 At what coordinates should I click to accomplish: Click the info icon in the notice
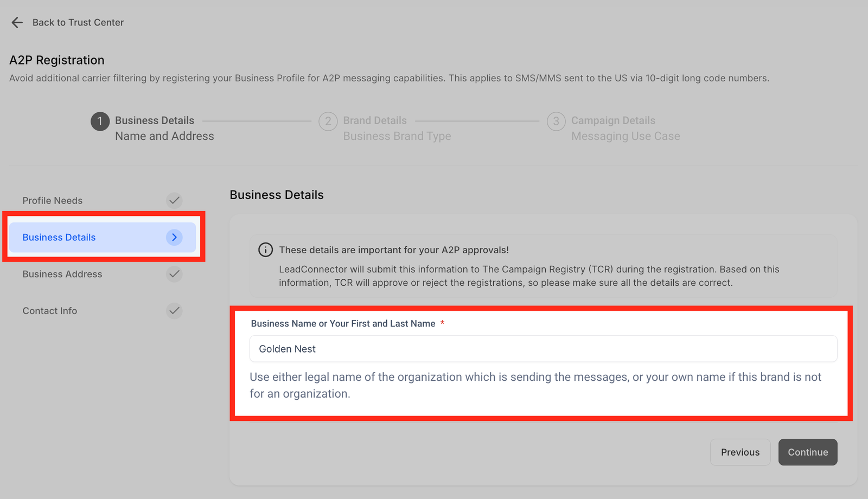point(265,250)
